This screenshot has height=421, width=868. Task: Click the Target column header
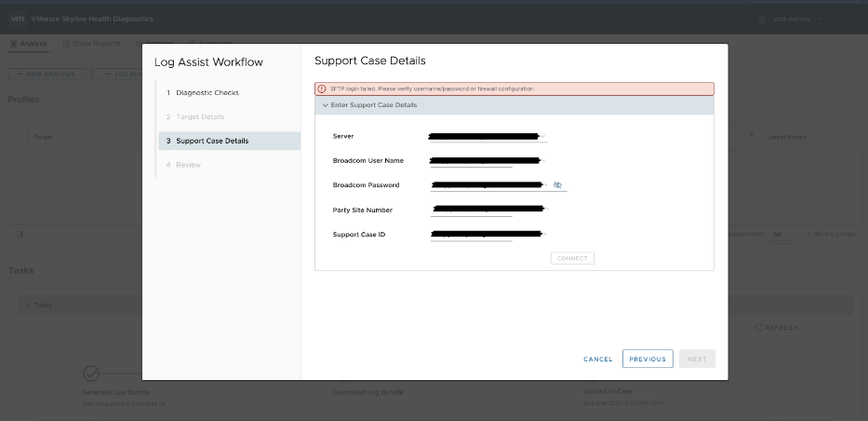pos(43,137)
